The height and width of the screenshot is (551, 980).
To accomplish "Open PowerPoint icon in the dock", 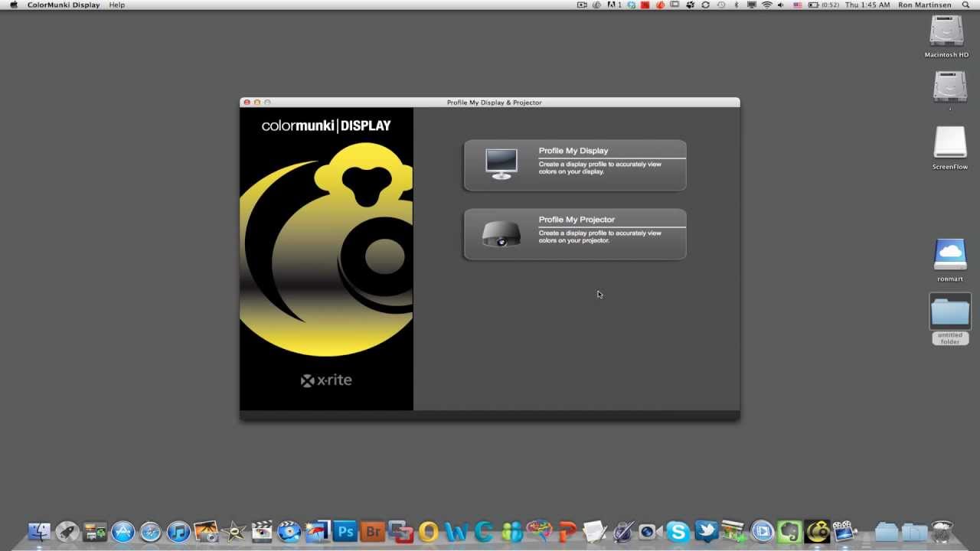I will 567,531.
